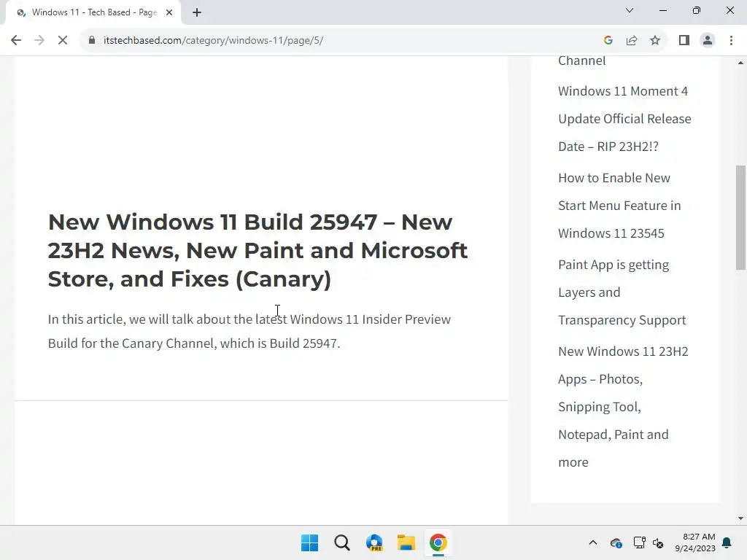Go back to the previous page

pos(16,41)
